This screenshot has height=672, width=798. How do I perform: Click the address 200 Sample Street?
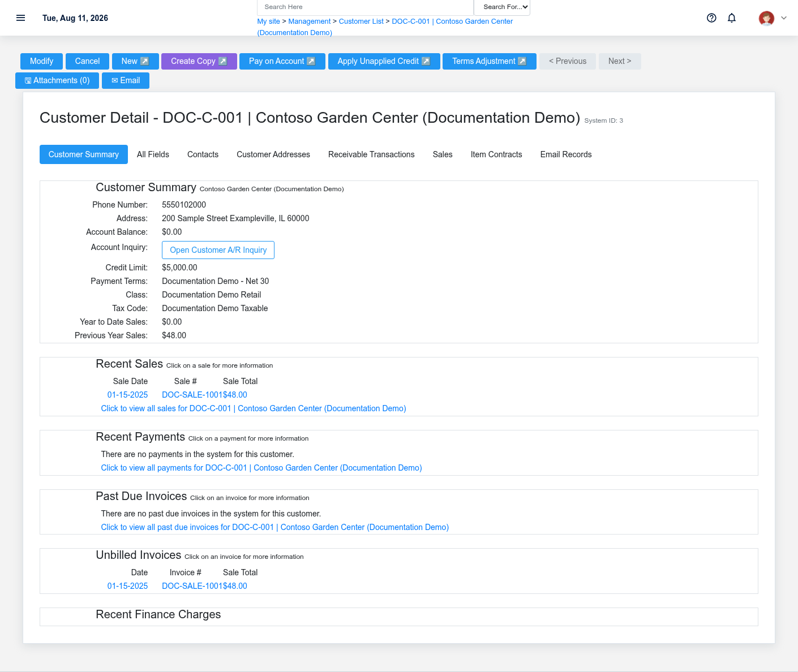click(x=235, y=218)
